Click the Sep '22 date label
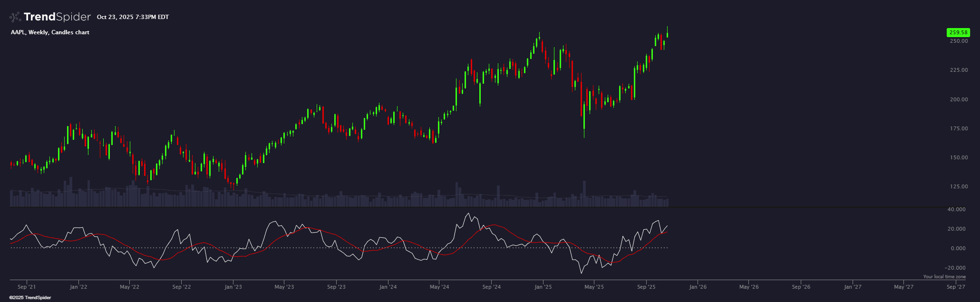 point(181,287)
